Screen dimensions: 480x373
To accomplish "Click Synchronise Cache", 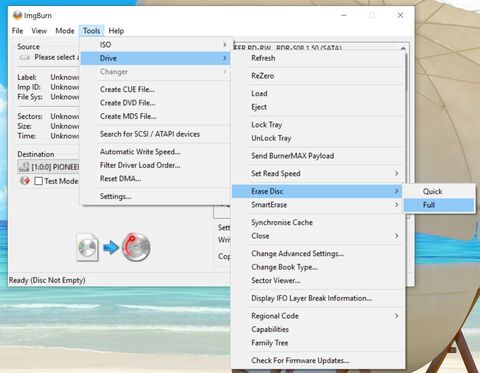I will [x=318, y=222].
